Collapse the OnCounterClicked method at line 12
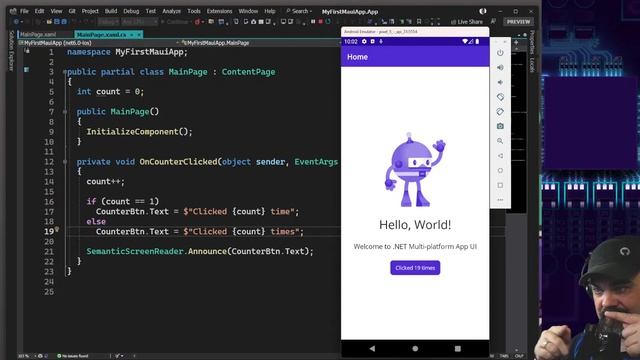This screenshot has width=640, height=360. coord(65,162)
